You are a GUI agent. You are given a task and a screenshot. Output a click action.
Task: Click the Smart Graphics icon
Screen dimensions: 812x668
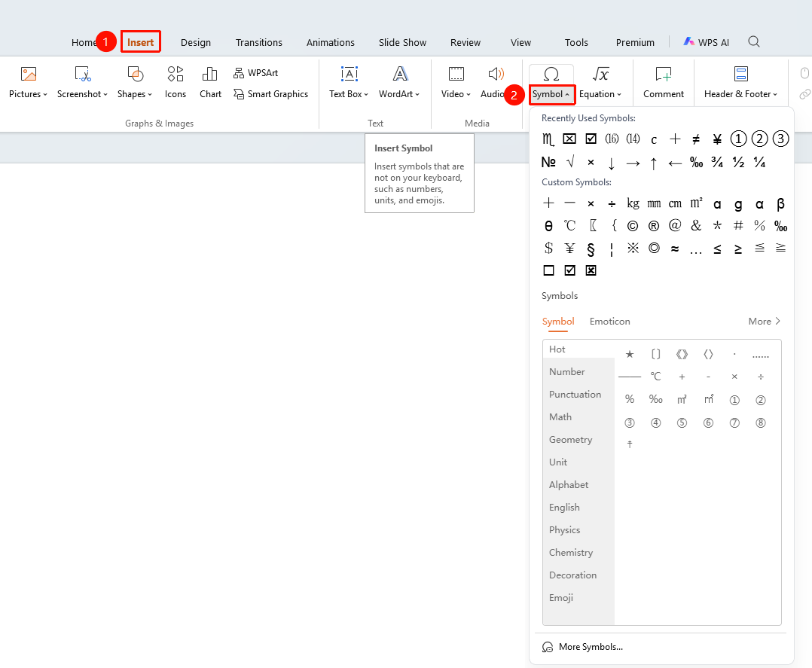(x=239, y=93)
